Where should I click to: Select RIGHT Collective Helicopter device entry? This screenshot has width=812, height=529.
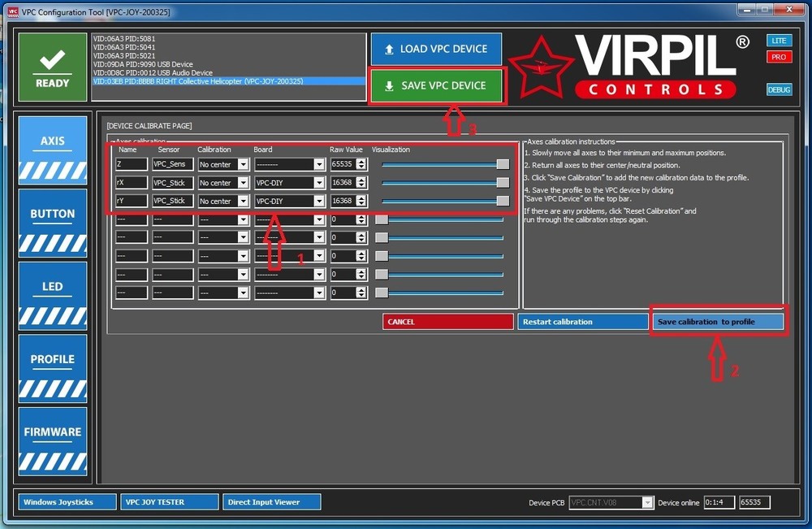click(x=228, y=81)
